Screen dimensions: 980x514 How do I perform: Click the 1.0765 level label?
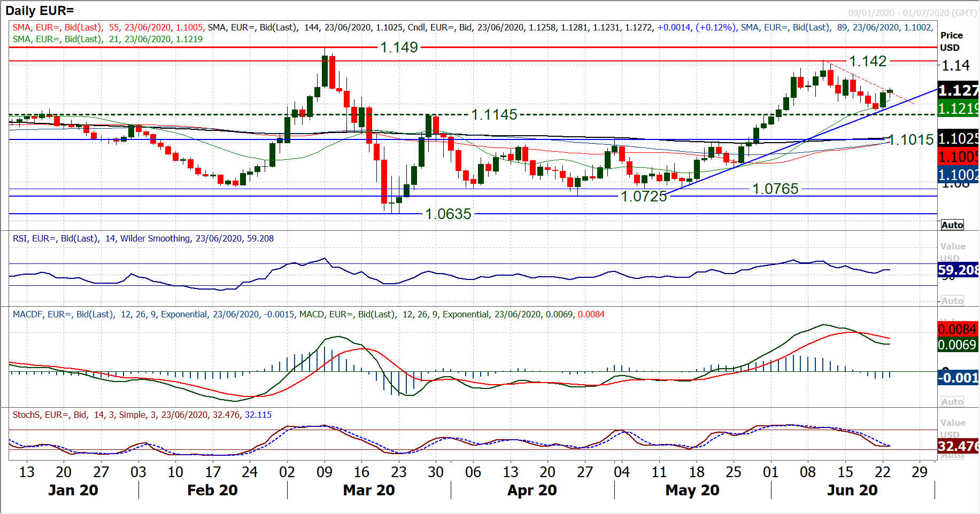[x=775, y=189]
